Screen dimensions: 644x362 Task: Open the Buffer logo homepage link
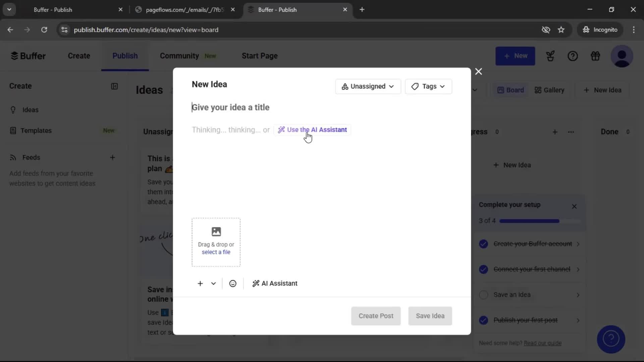pos(28,56)
